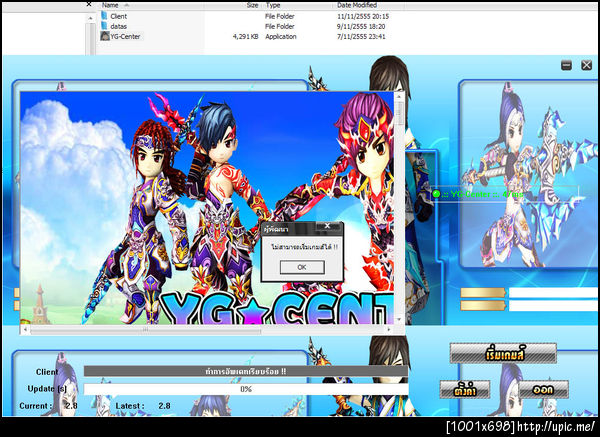Viewport: 600px width, 437px height.
Task: Click the Latest version value 2.8
Action: point(164,406)
